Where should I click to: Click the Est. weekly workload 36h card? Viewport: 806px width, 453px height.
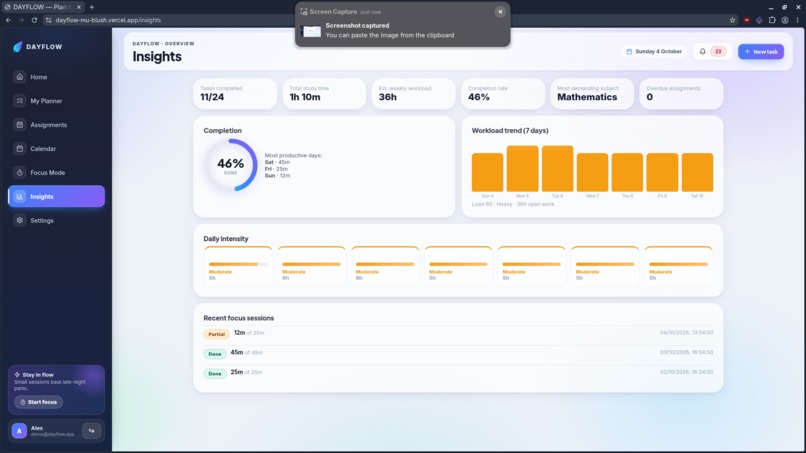point(413,94)
